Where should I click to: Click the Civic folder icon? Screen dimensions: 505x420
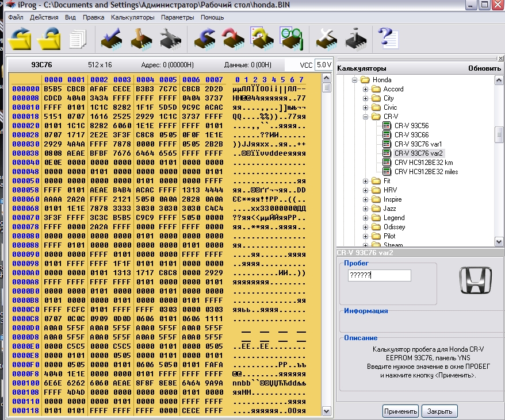(376, 107)
